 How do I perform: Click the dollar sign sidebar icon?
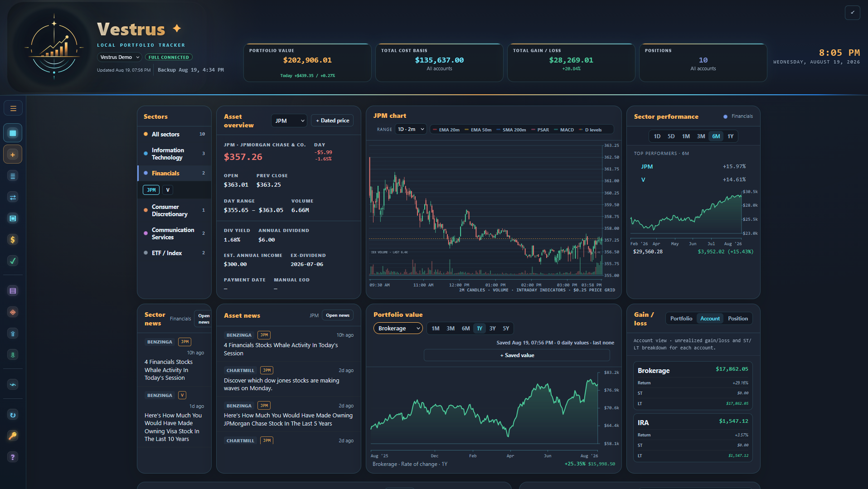(13, 240)
